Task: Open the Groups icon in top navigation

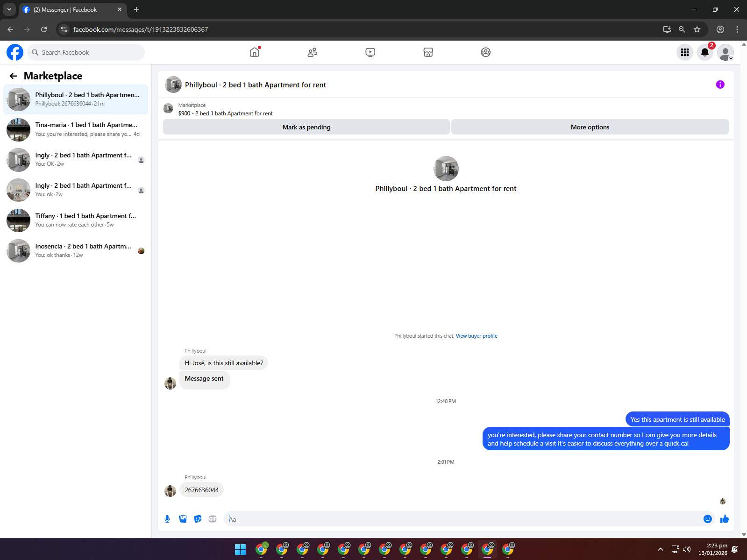Action: click(x=486, y=52)
